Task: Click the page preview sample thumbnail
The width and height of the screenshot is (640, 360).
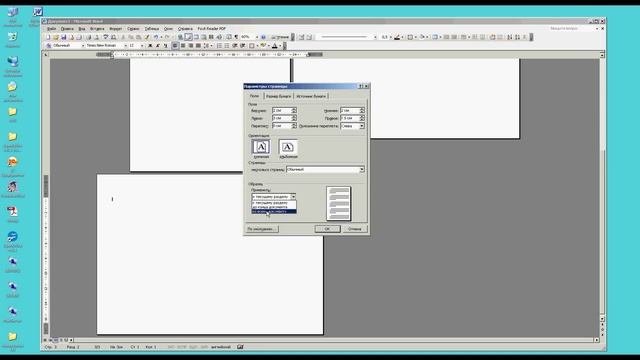Action: click(339, 203)
